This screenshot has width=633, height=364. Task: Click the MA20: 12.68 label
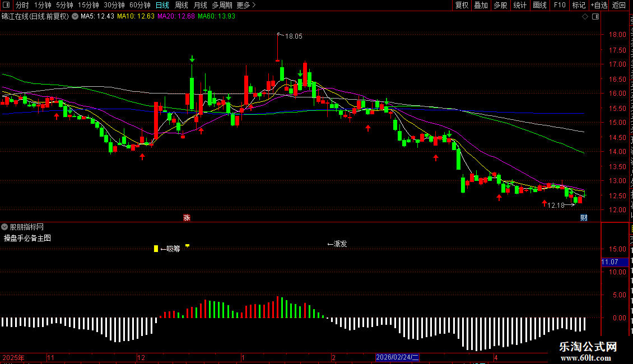[x=176, y=16]
